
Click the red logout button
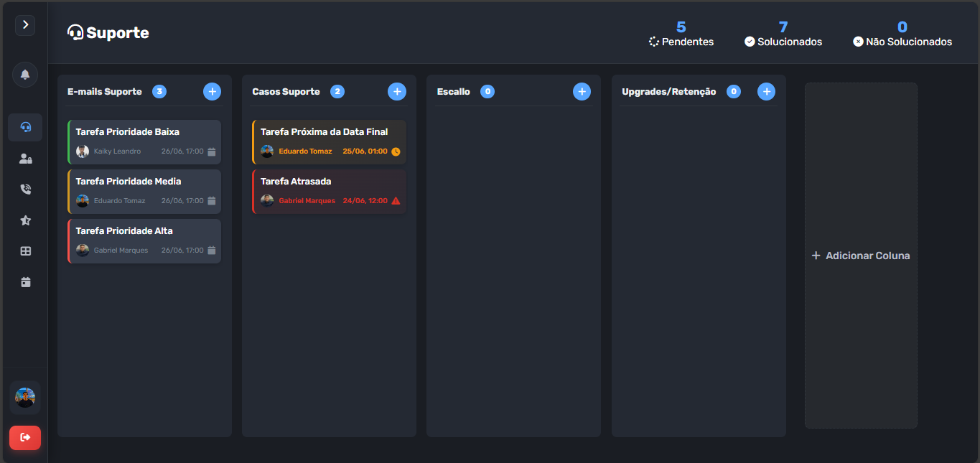(25, 437)
